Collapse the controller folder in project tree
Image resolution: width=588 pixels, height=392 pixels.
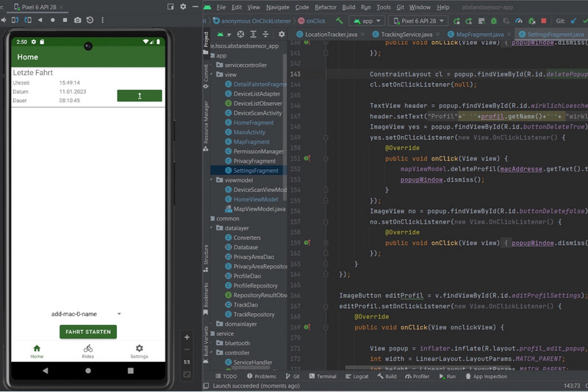coord(212,352)
